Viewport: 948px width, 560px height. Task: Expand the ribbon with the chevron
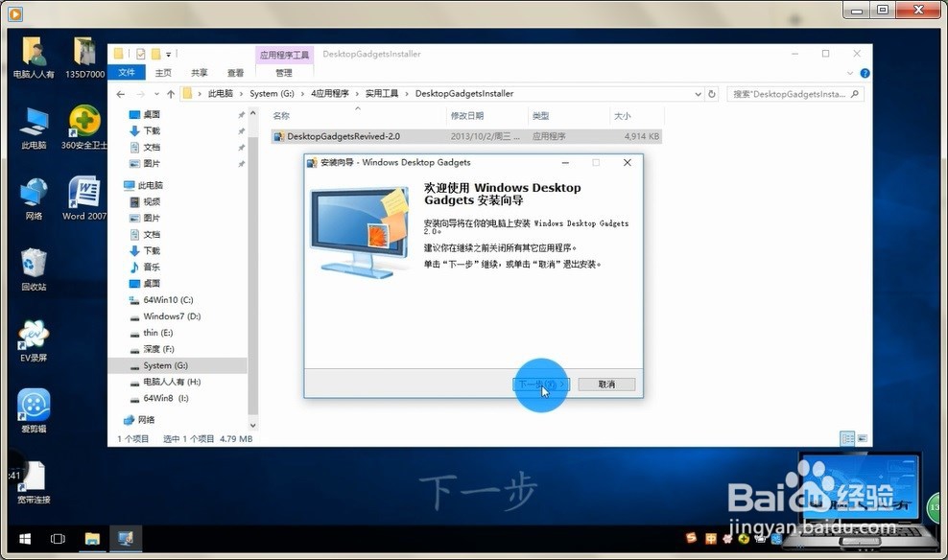pos(850,73)
